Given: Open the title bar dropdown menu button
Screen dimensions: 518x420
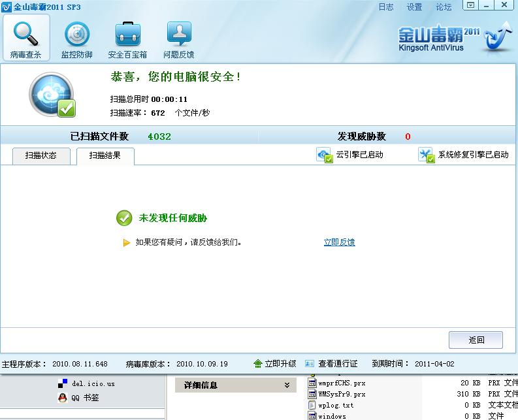Looking at the screenshot, I should [470, 5].
